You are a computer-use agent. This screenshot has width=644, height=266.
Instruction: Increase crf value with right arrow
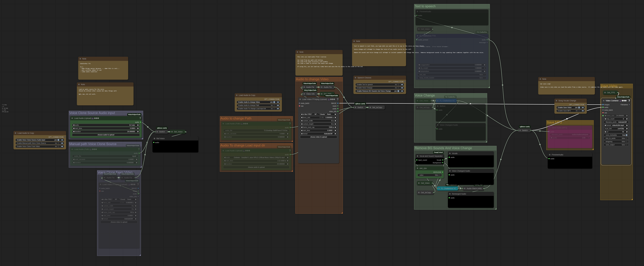coord(627,132)
